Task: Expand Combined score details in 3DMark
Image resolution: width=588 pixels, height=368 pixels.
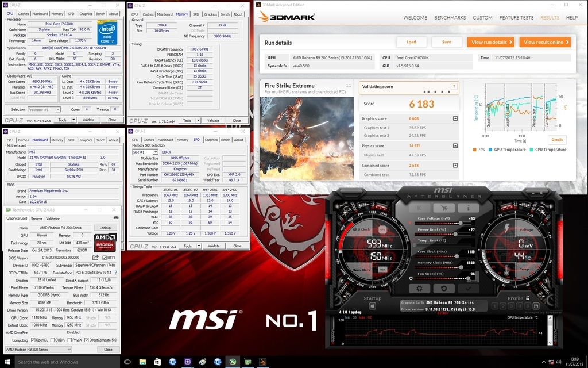Action: coord(455,165)
